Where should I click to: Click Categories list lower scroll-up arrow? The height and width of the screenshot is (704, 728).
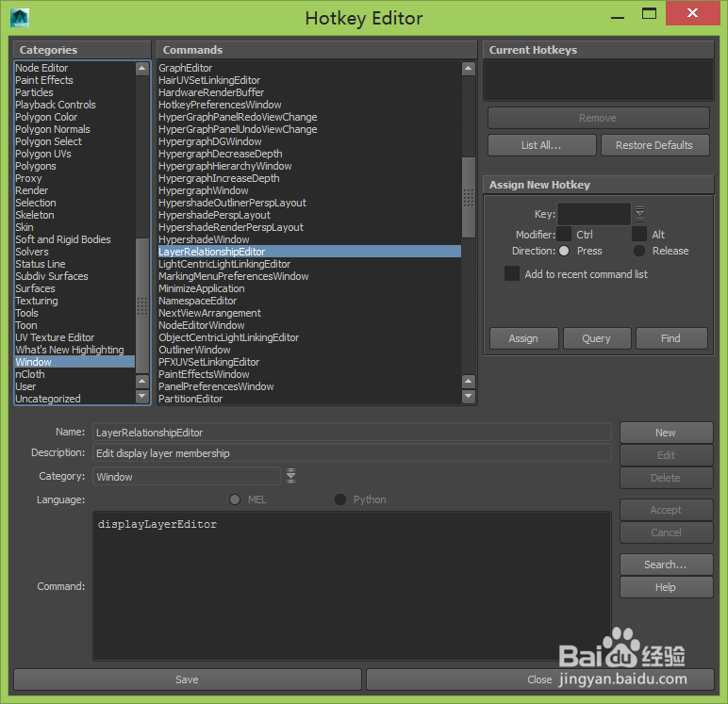point(142,382)
